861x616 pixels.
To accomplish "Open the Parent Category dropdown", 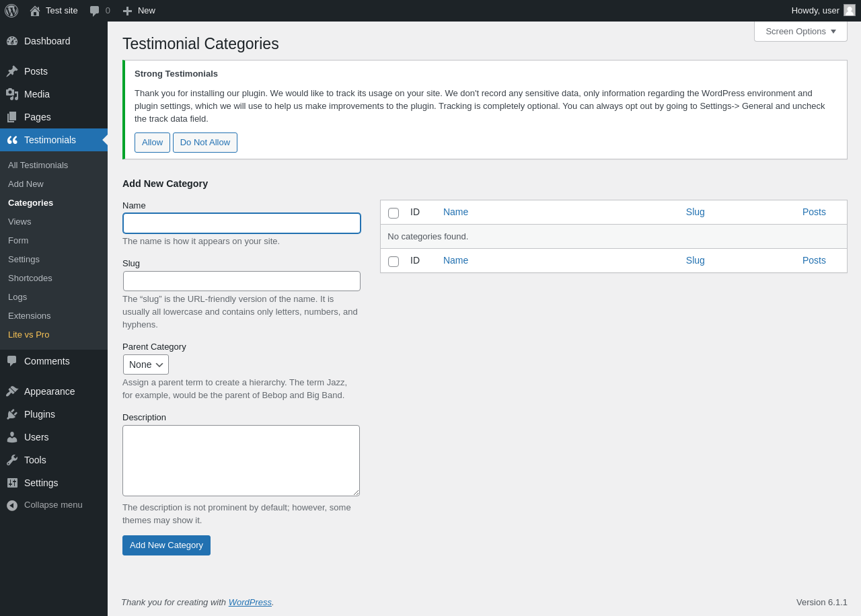I will pyautogui.click(x=146, y=364).
